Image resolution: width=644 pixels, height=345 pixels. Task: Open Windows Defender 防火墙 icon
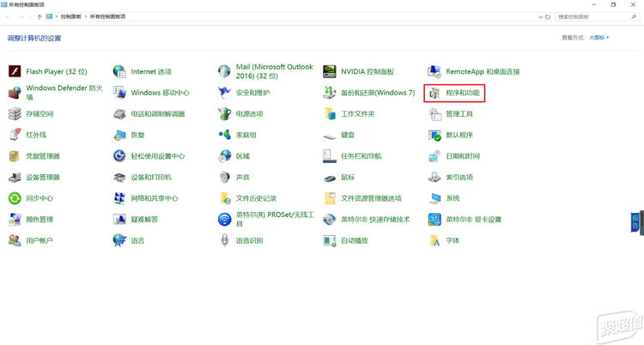tap(15, 93)
